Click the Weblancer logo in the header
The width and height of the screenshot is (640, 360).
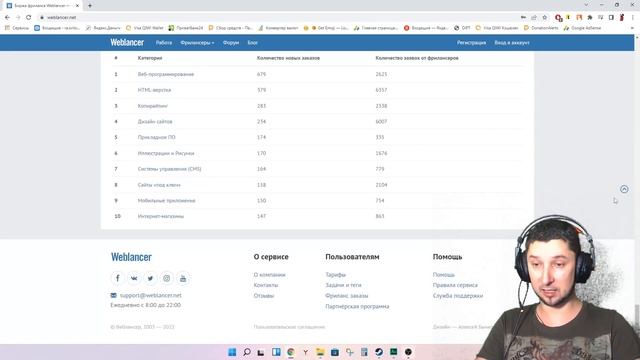click(x=127, y=42)
